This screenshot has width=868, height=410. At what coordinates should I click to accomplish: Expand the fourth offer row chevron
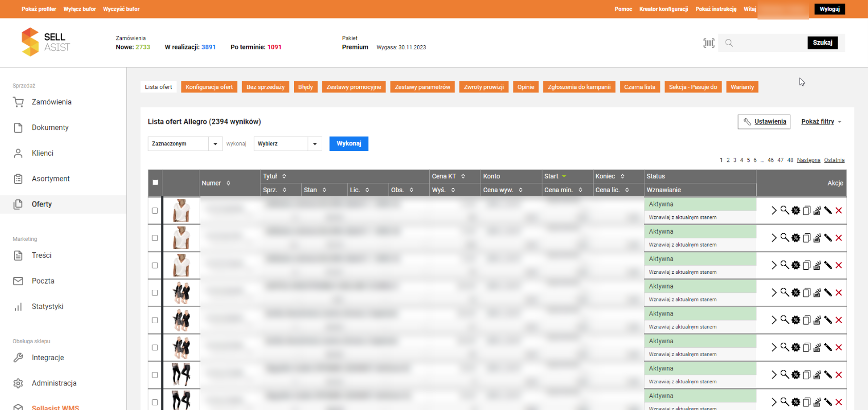click(x=774, y=292)
